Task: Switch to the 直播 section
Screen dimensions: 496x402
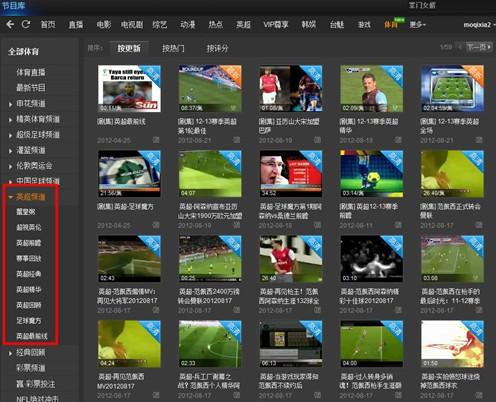Action: 76,24
